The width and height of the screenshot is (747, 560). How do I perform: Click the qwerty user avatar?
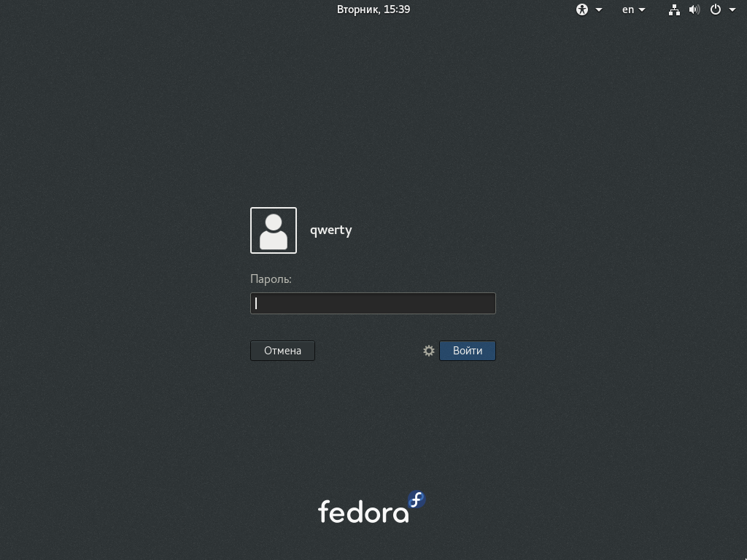pyautogui.click(x=274, y=230)
